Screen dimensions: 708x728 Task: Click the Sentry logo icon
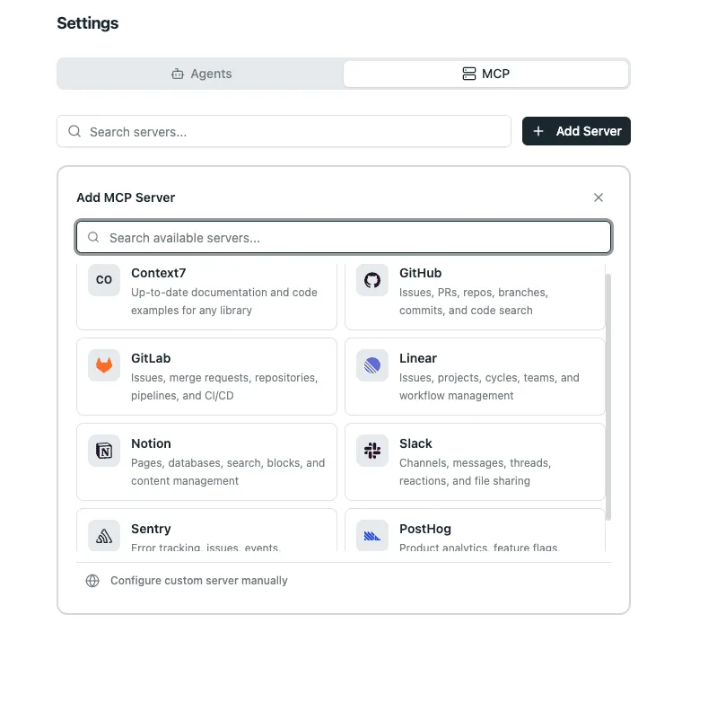tap(104, 536)
